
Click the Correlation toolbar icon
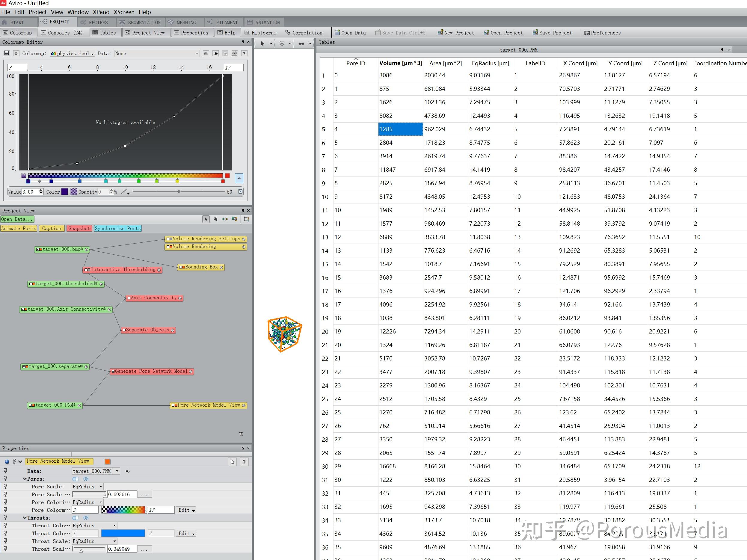288,33
